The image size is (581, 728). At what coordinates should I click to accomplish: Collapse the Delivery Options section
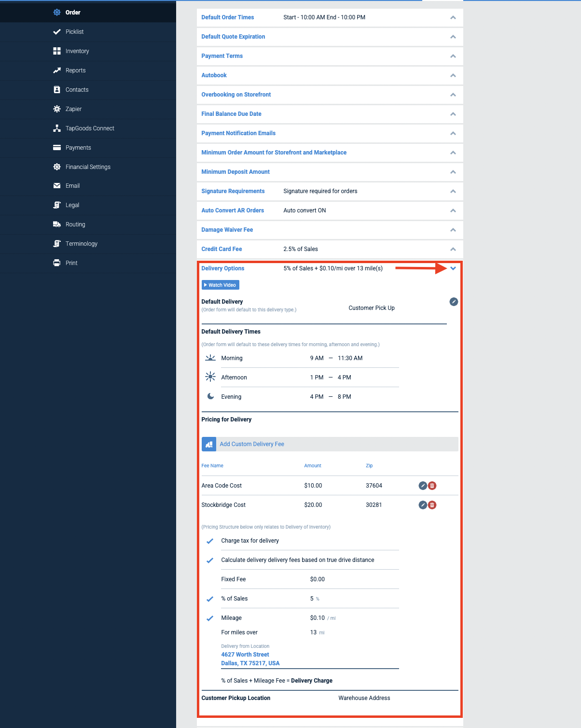pos(453,268)
